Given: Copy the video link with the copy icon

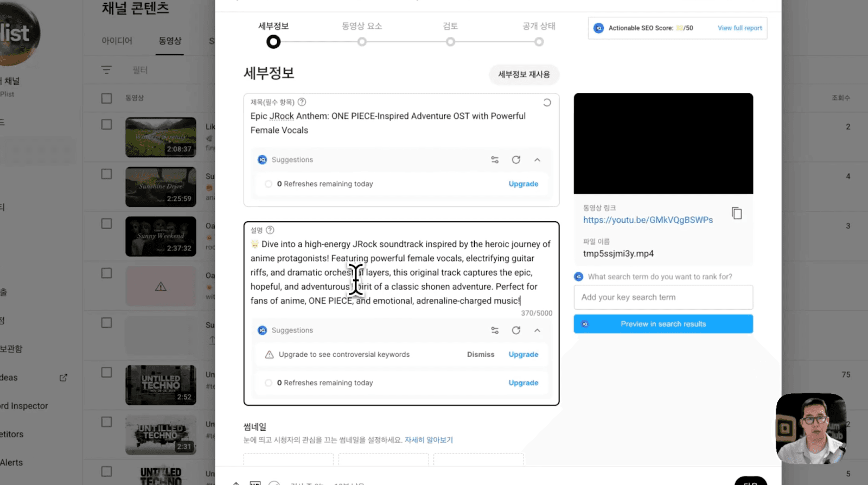Looking at the screenshot, I should pos(737,213).
